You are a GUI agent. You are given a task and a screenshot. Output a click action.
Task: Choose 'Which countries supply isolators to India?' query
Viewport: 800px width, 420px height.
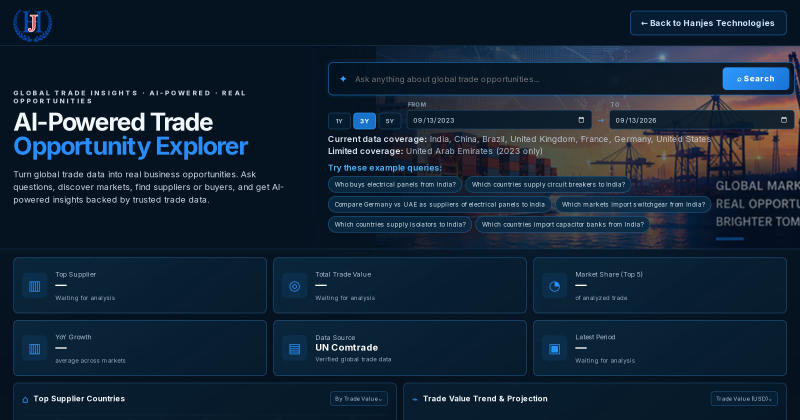(400, 225)
